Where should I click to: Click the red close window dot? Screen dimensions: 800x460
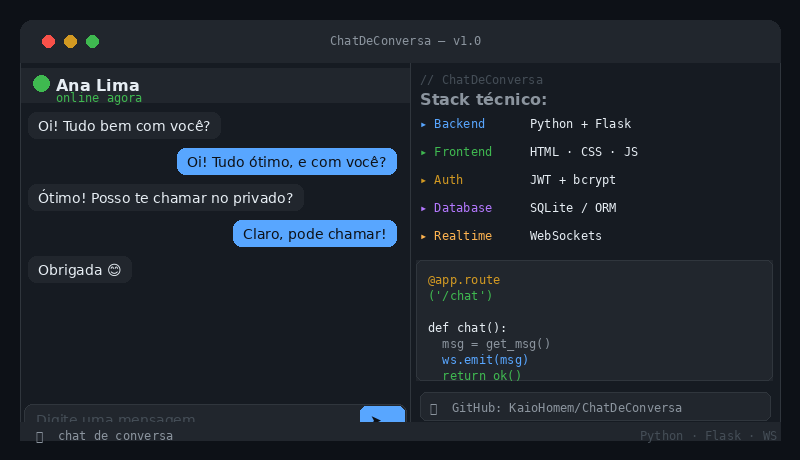coord(48,41)
